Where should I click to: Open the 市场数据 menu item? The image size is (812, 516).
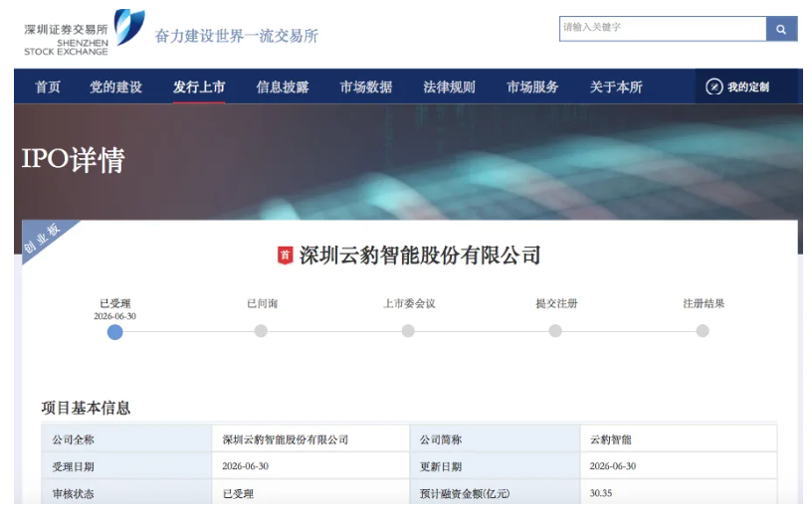coord(365,86)
